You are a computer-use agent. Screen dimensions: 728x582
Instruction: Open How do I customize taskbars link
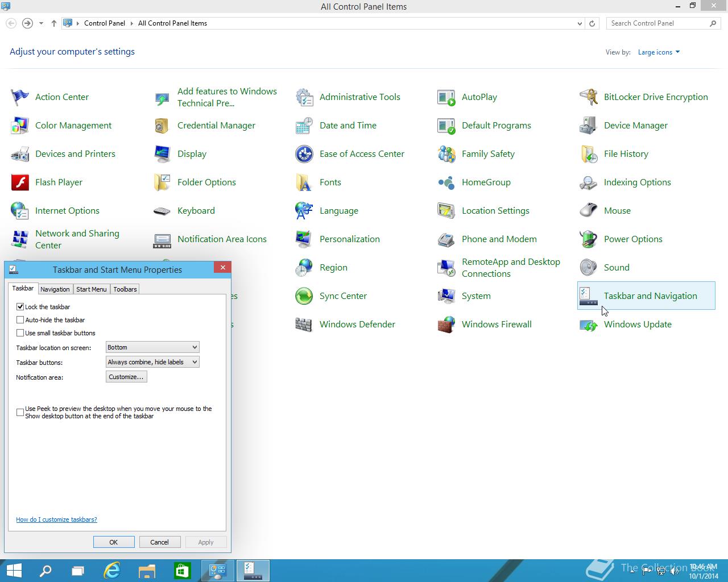coord(56,519)
